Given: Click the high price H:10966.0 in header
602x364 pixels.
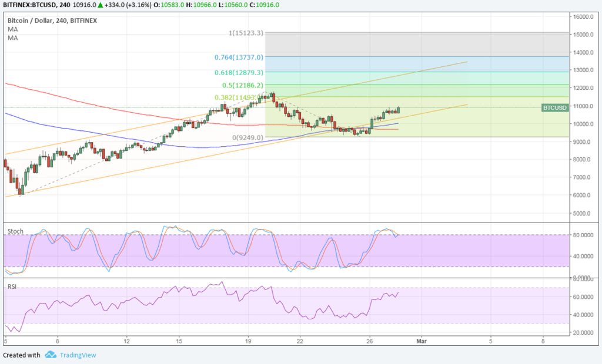Looking at the screenshot, I should [200, 5].
